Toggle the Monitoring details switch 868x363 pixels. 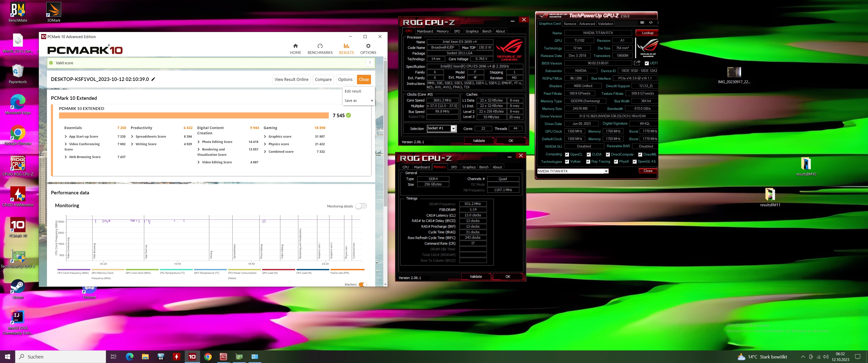tap(361, 206)
